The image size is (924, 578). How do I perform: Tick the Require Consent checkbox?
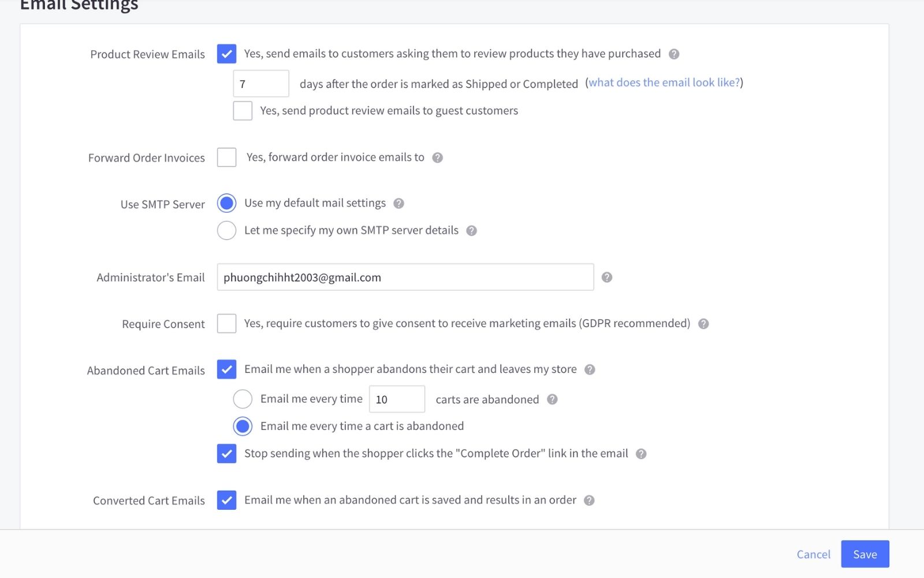click(x=226, y=323)
